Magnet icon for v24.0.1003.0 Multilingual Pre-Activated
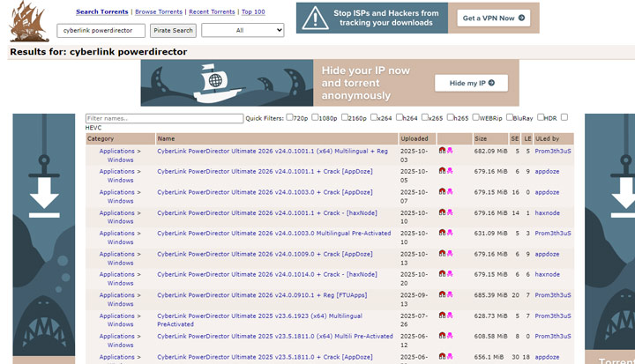Viewport: 635px width, 364px height. (442, 233)
